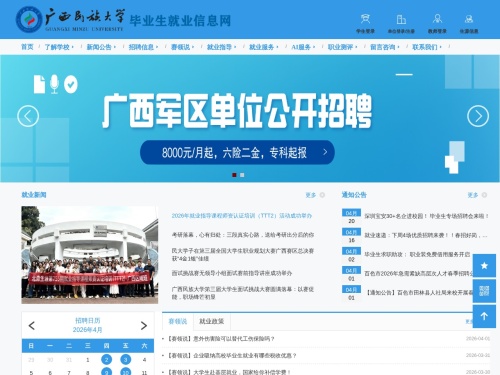Select highlighted date 3 in calendar

126,360
